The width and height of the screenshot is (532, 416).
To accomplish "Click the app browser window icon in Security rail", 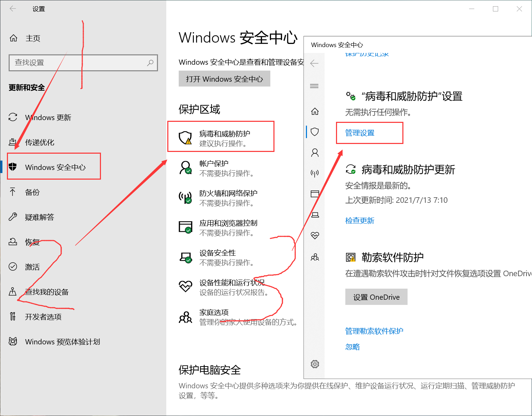I will click(315, 194).
